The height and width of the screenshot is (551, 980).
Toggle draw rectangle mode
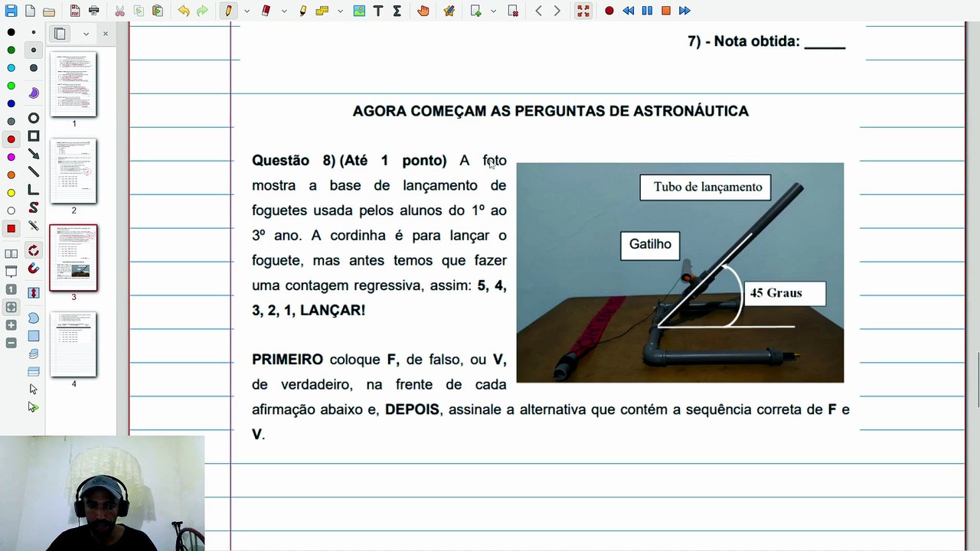pos(34,136)
